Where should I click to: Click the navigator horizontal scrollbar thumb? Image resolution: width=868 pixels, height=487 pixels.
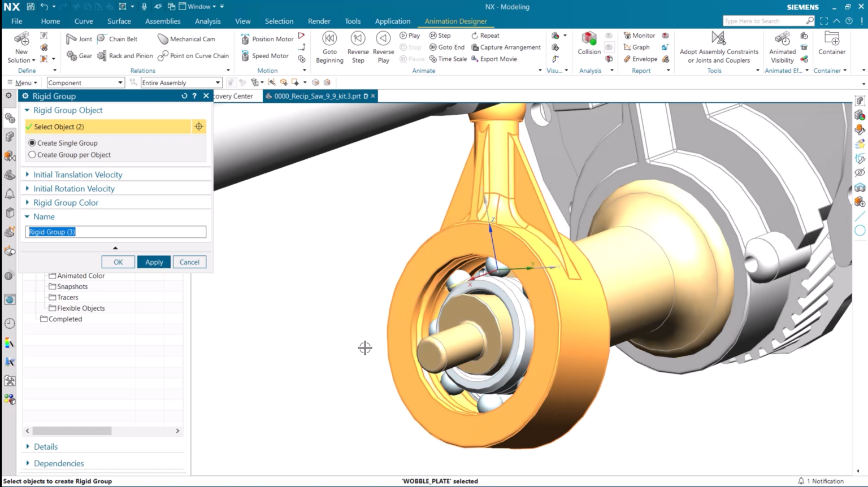tap(72, 431)
